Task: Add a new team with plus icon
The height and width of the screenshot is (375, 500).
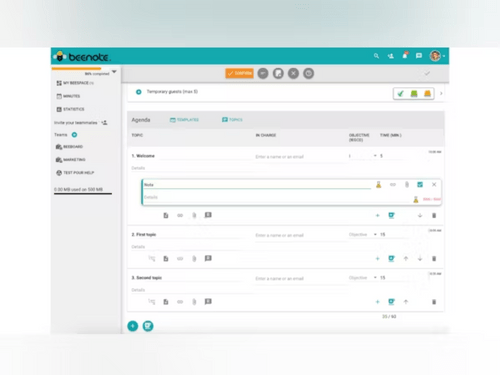Action: (x=74, y=135)
